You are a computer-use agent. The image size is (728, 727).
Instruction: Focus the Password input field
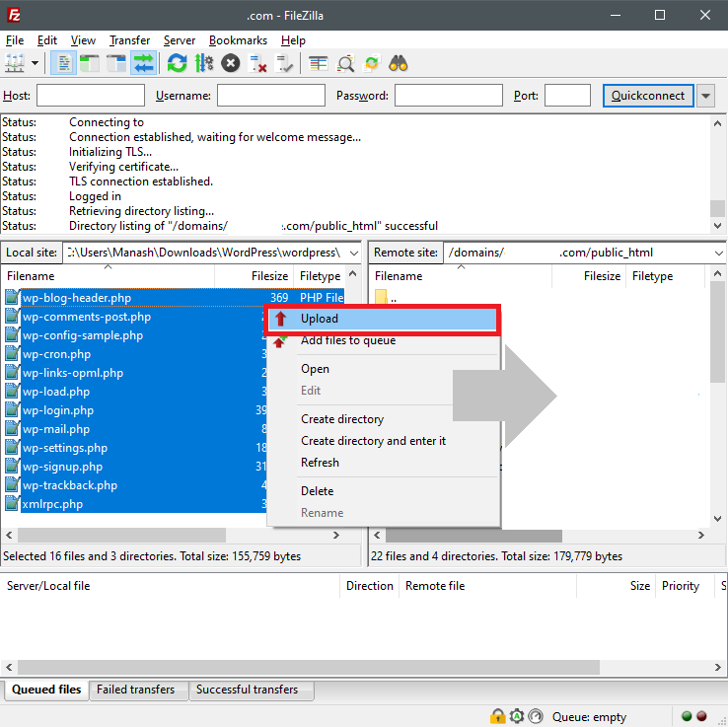(x=449, y=95)
